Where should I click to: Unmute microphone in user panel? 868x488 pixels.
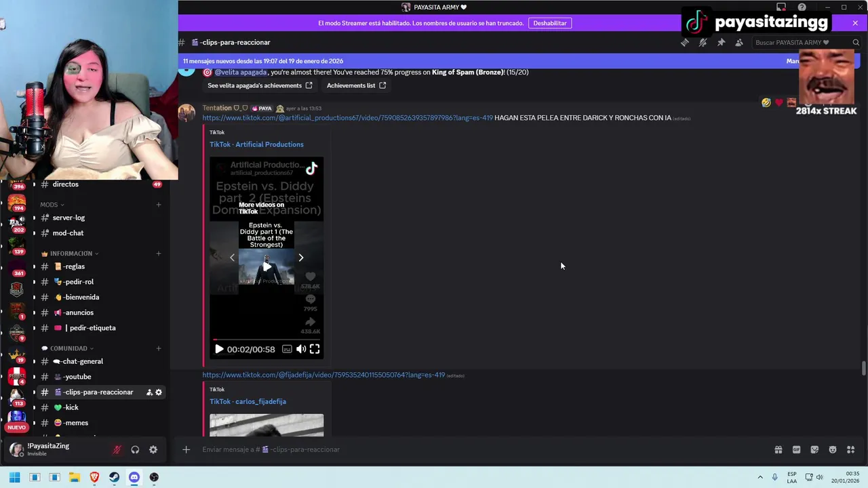[117, 449]
